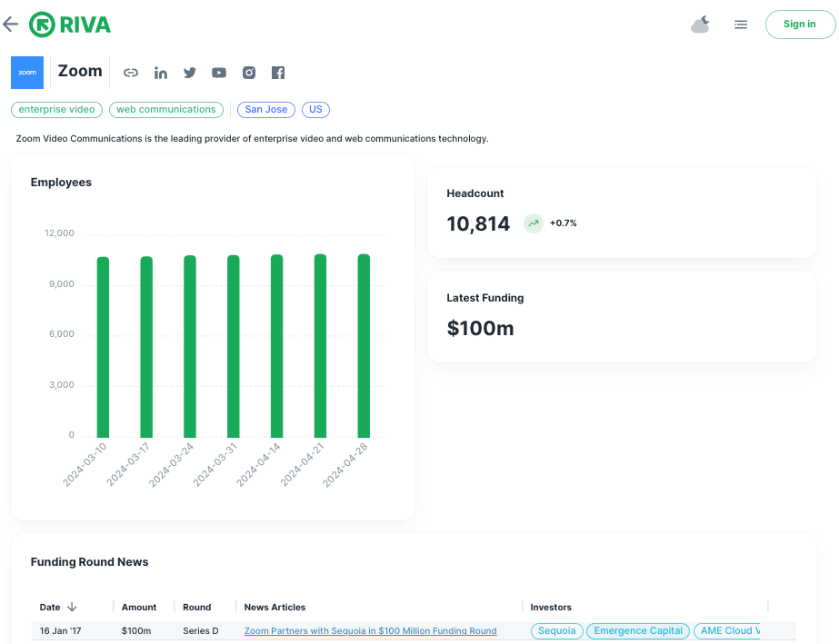Click the 2024-03-10 employee bar
Image resolution: width=839 pixels, height=644 pixels.
coord(103,347)
